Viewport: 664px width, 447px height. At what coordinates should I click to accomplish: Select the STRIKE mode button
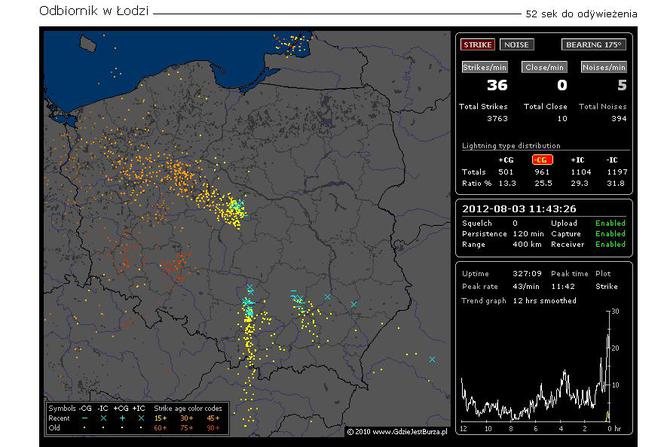click(477, 44)
